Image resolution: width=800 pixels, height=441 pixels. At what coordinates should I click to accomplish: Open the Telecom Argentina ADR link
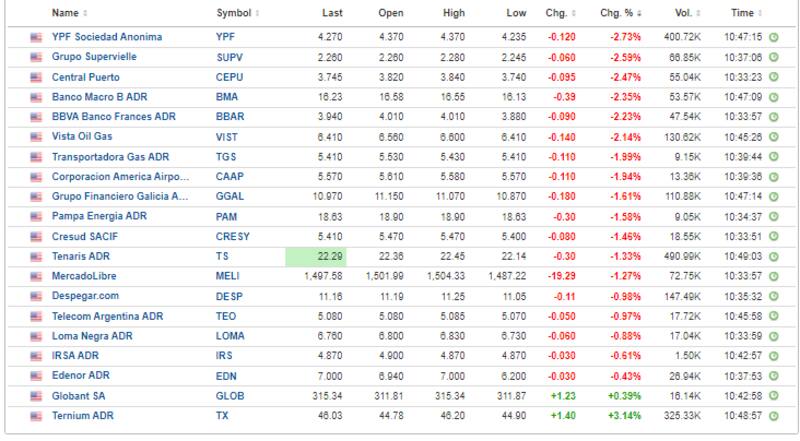pyautogui.click(x=107, y=316)
